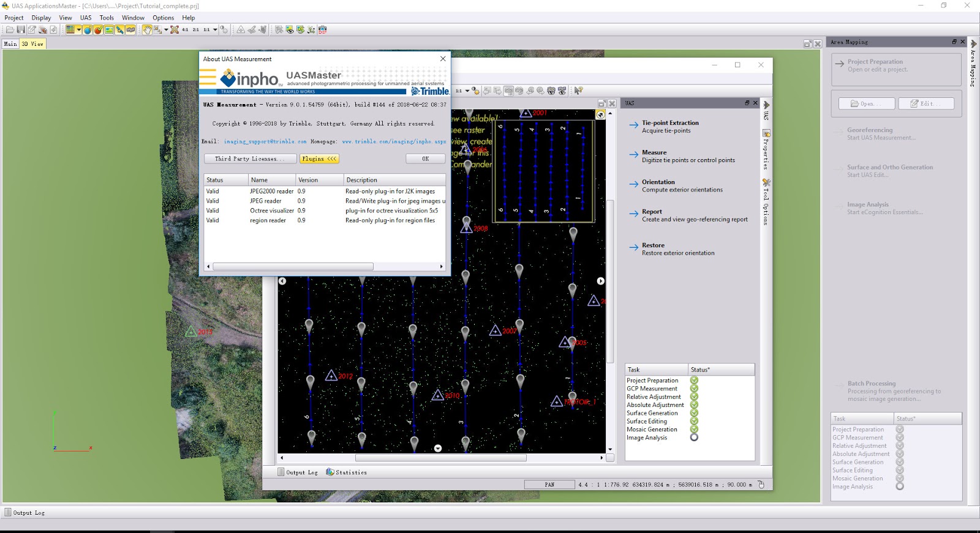
Task: Select Report geo-referencing task
Action: (x=688, y=215)
